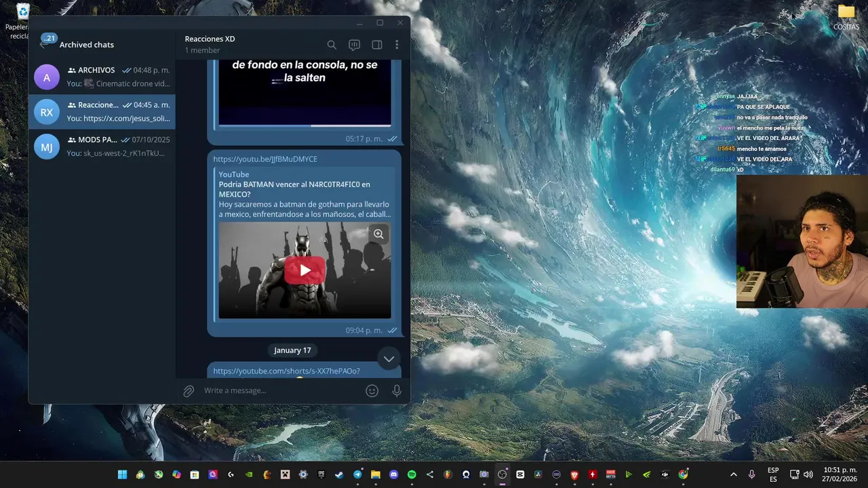The image size is (868, 488).
Task: Open the MODS PA... chat
Action: pyautogui.click(x=102, y=146)
